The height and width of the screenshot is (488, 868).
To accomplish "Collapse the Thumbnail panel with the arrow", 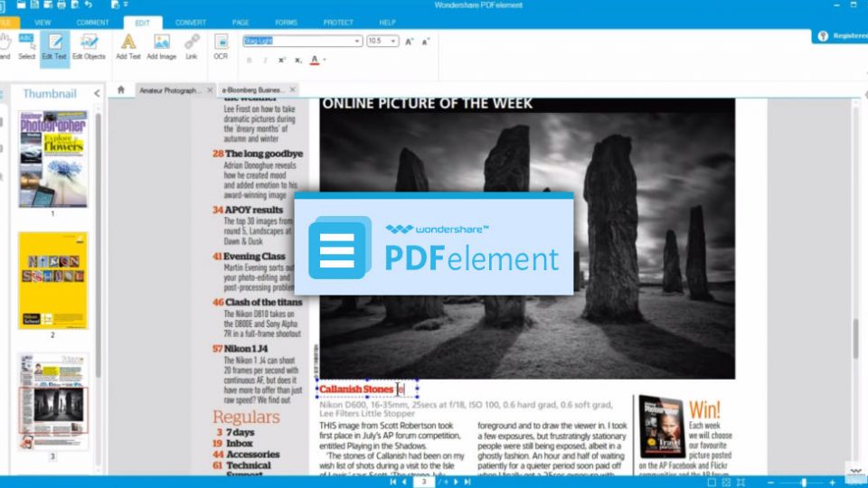I will click(97, 93).
